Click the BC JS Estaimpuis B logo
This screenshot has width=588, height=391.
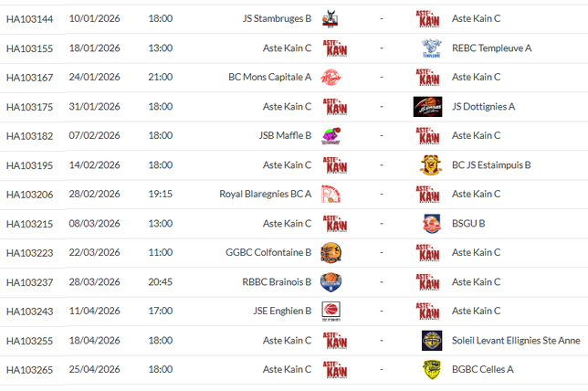[432, 164]
